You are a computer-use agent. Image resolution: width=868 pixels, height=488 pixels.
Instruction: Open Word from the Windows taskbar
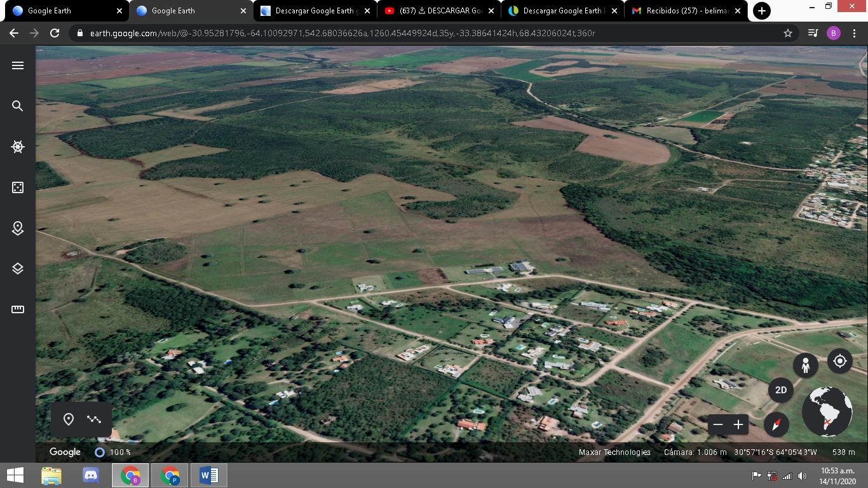(208, 475)
